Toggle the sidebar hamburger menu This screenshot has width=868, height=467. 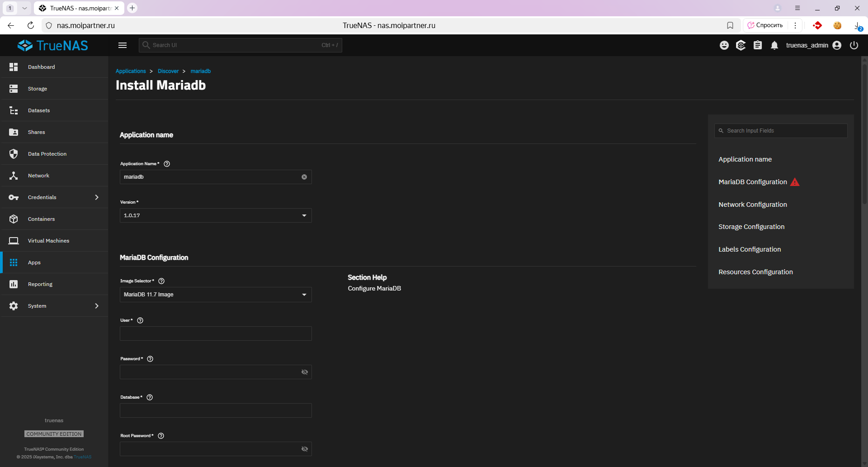123,45
